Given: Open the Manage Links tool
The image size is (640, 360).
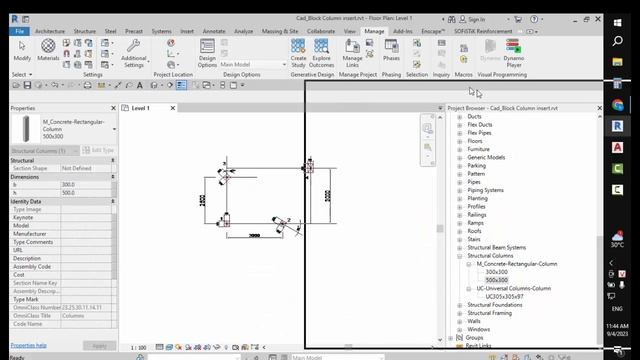Looking at the screenshot, I should (x=352, y=53).
